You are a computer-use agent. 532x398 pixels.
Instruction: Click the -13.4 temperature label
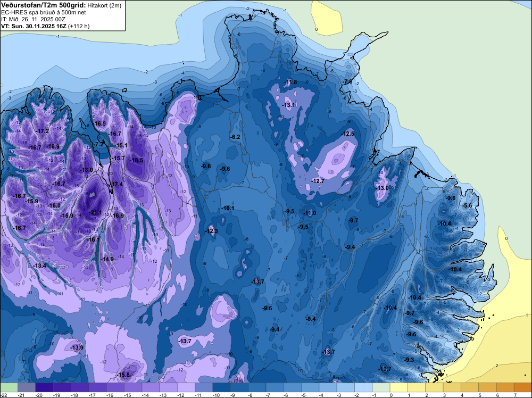[40, 266]
